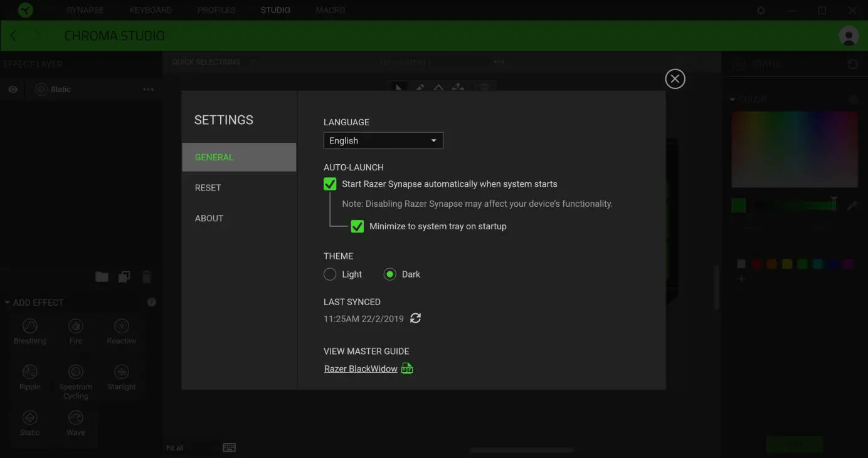Open the Razer BlackWidow guide link
Image resolution: width=868 pixels, height=458 pixels.
coord(361,368)
